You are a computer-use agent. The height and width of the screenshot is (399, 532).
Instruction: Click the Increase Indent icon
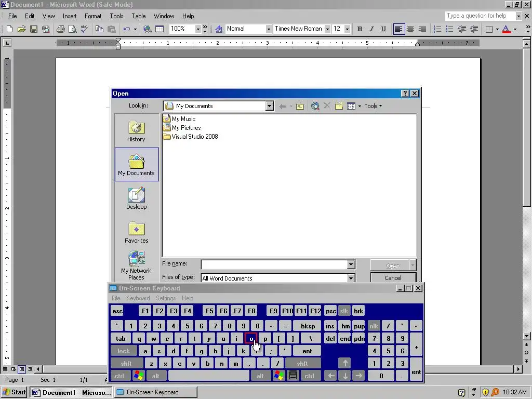pyautogui.click(x=474, y=29)
